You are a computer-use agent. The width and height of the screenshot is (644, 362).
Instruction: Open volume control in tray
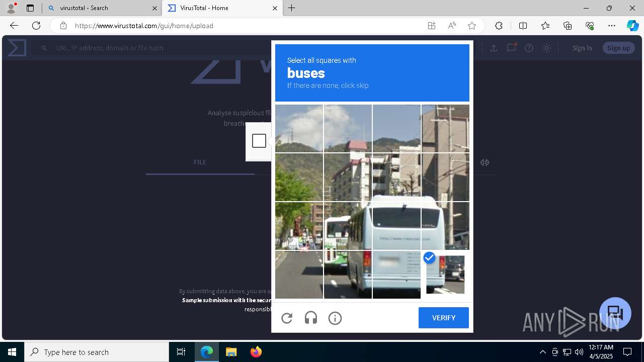(579, 352)
